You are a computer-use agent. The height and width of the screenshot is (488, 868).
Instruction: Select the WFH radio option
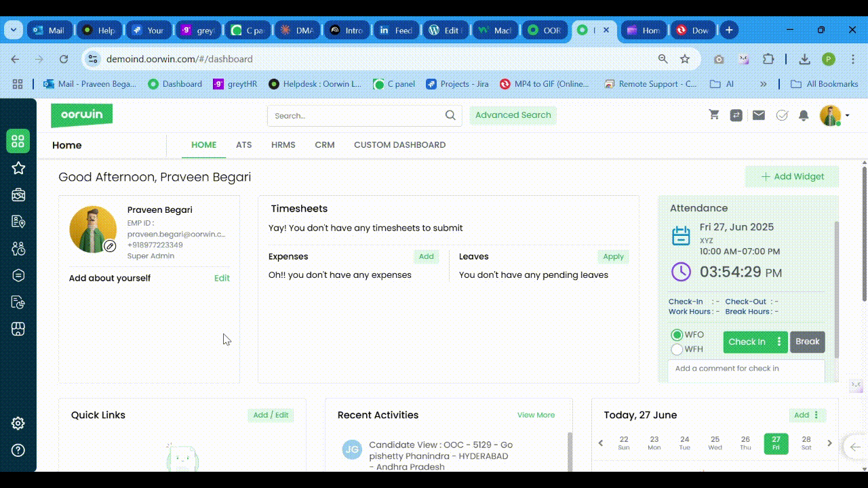point(677,350)
